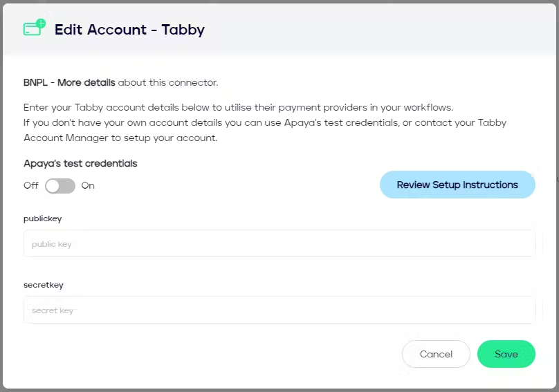Click 'Apaya's test credentials' heading
559x392 pixels.
click(x=80, y=164)
